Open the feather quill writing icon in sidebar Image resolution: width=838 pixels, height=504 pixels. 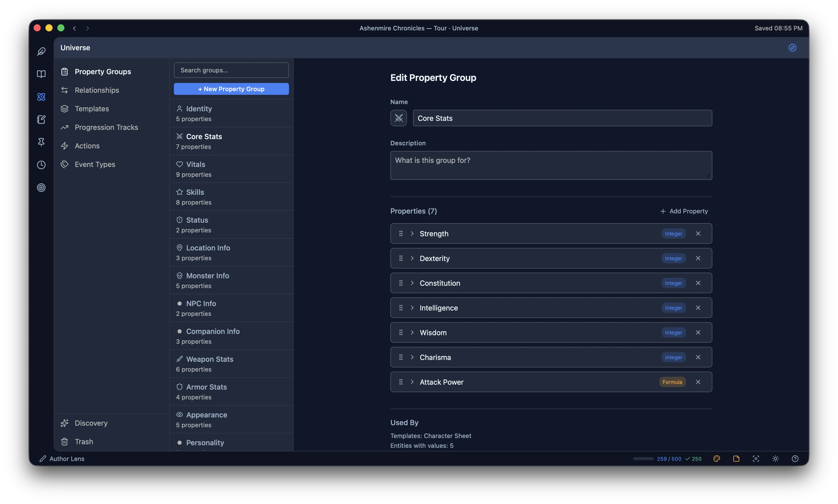coord(41,51)
